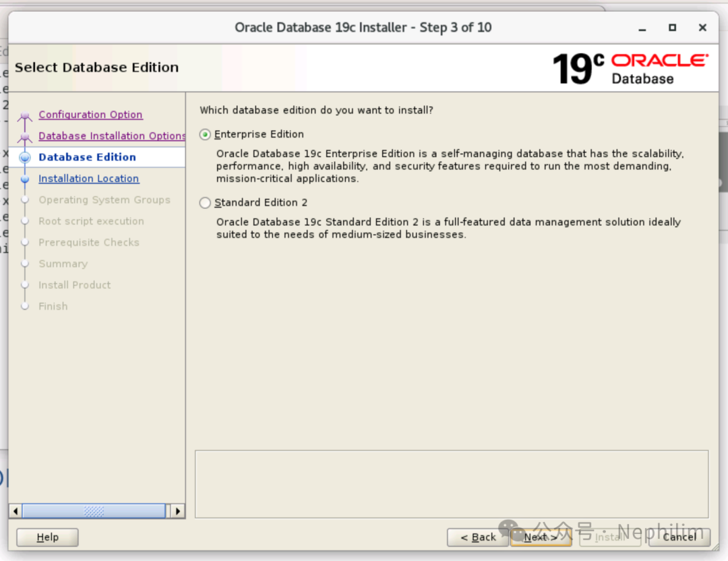Click the Standard Edition 2 description text

pos(448,228)
